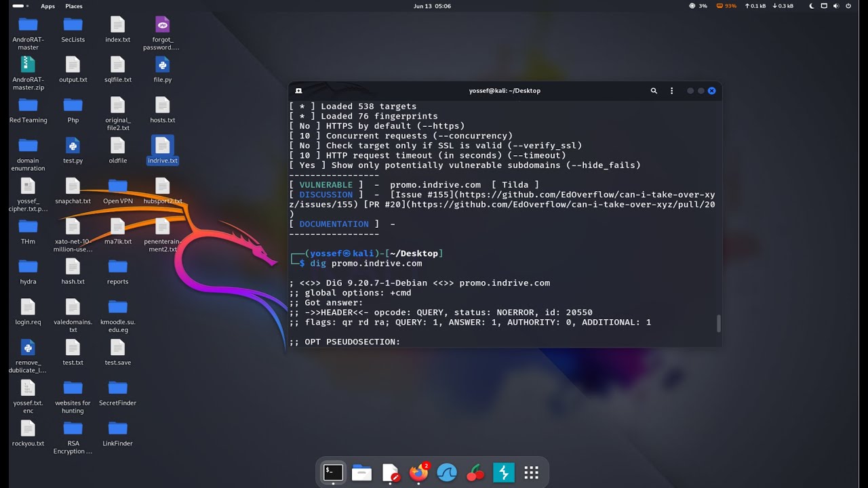This screenshot has width=868, height=488.
Task: Select the test.py file icon
Action: point(73,151)
